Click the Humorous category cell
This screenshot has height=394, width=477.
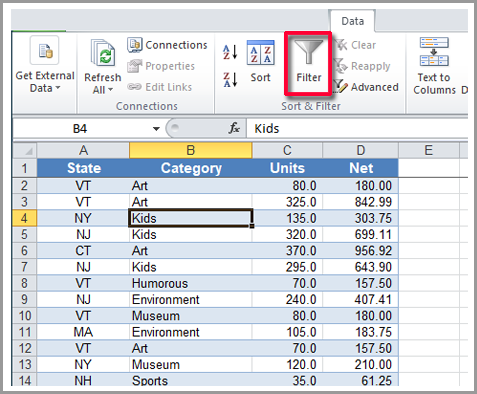coord(190,283)
